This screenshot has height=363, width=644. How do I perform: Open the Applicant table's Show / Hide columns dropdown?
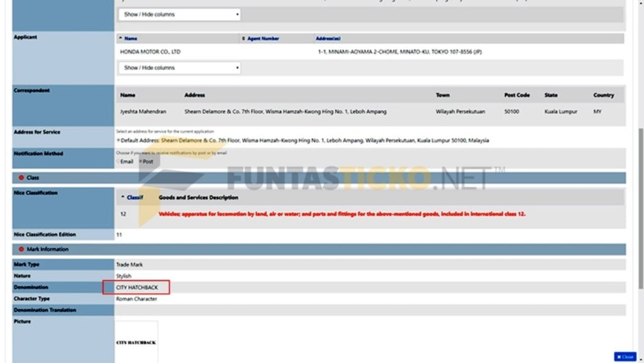click(x=179, y=68)
